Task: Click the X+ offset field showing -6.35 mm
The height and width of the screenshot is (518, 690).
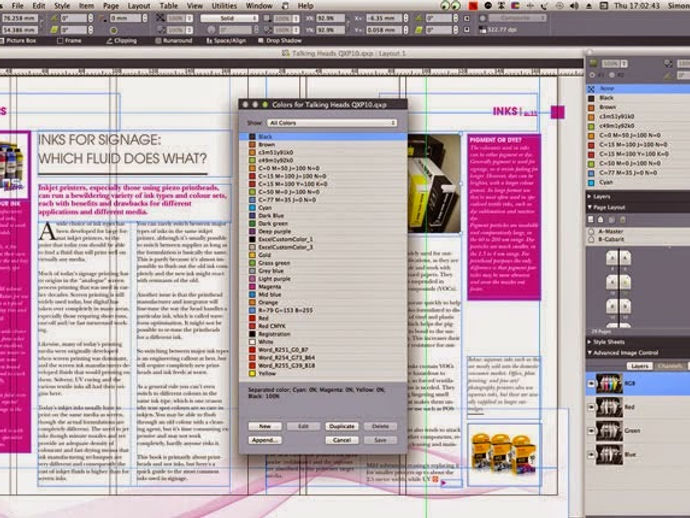Action: click(384, 18)
